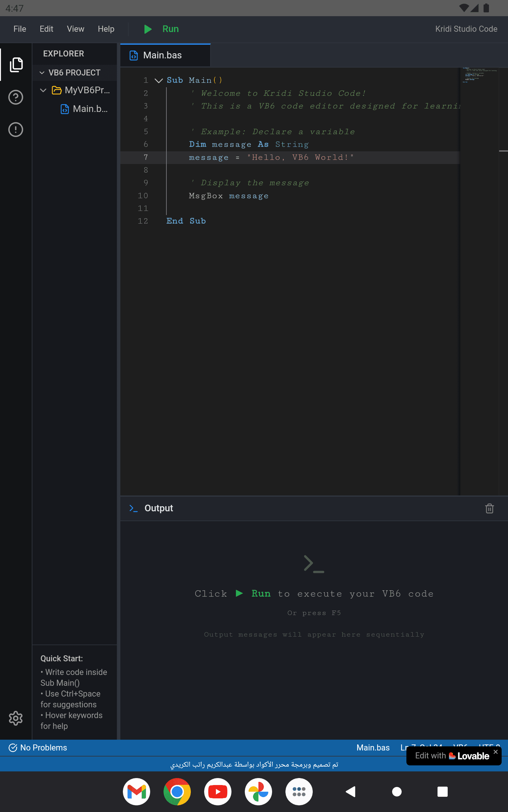
Task: Select Main.b... file in the explorer tree
Action: pyautogui.click(x=90, y=109)
